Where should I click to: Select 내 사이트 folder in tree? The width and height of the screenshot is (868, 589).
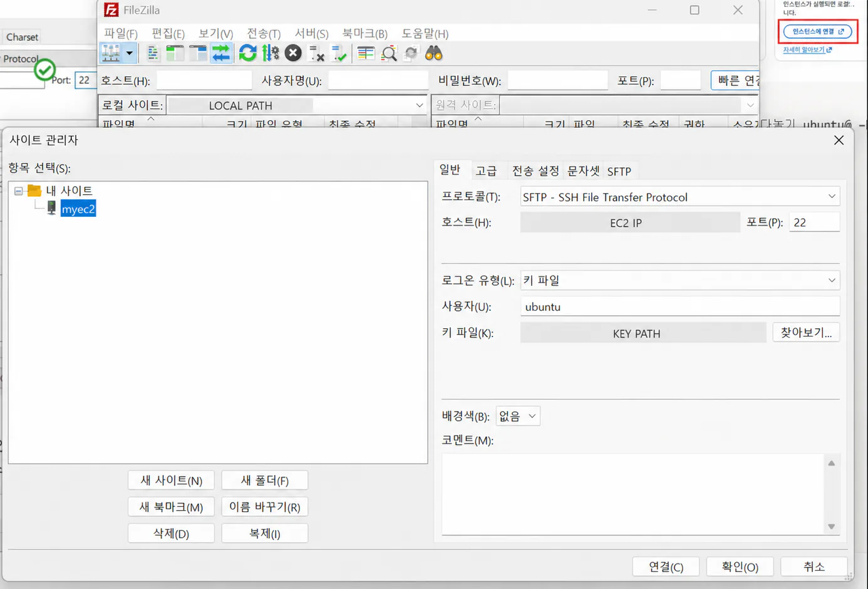(69, 190)
